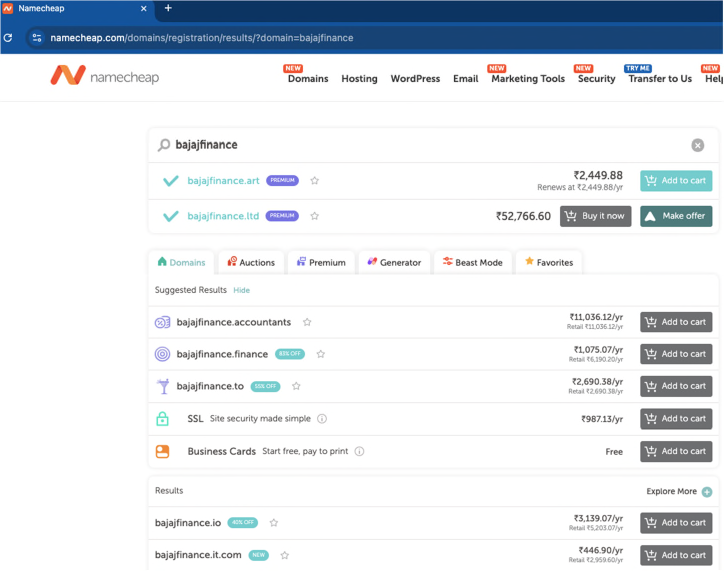Click the Explore More plus icon
This screenshot has height=571, width=724.
(706, 492)
